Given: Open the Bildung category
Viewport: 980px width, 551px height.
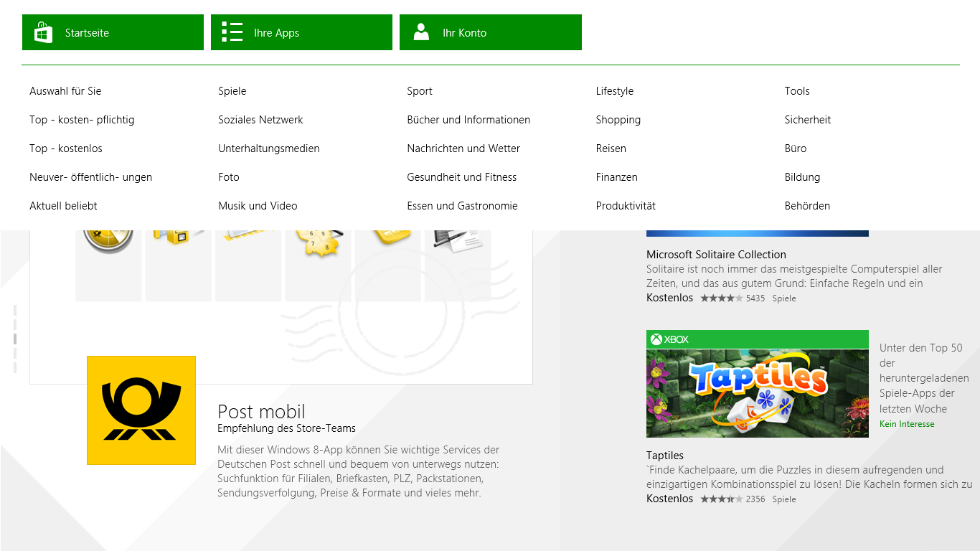Looking at the screenshot, I should 802,177.
